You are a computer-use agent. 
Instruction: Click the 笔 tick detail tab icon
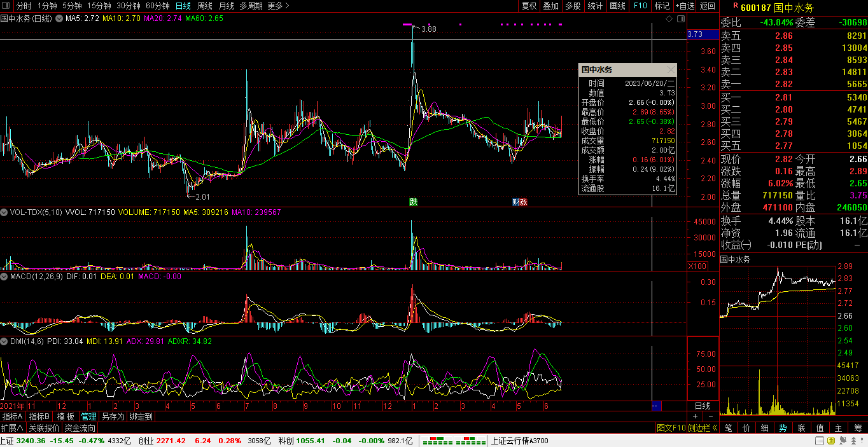[729, 428]
